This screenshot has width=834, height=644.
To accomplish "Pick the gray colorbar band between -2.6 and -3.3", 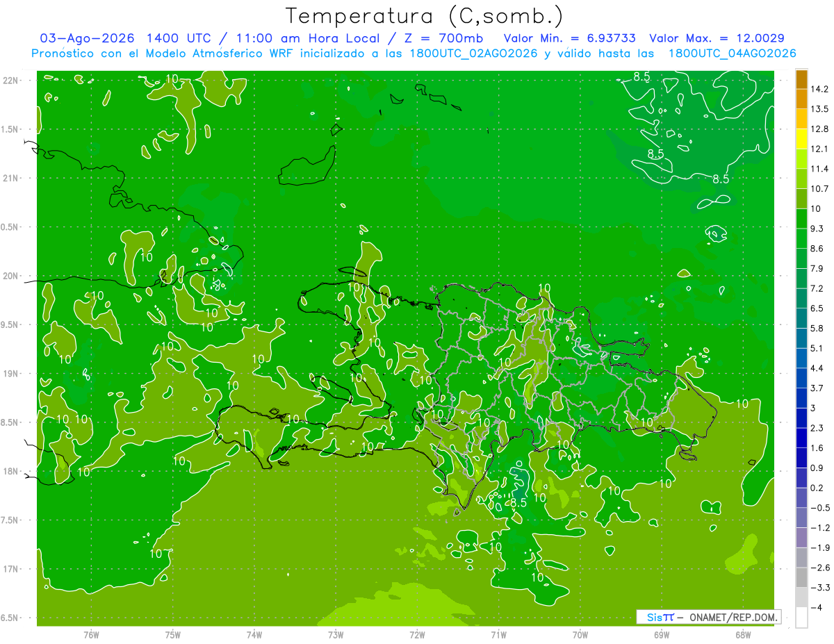I will [801, 578].
